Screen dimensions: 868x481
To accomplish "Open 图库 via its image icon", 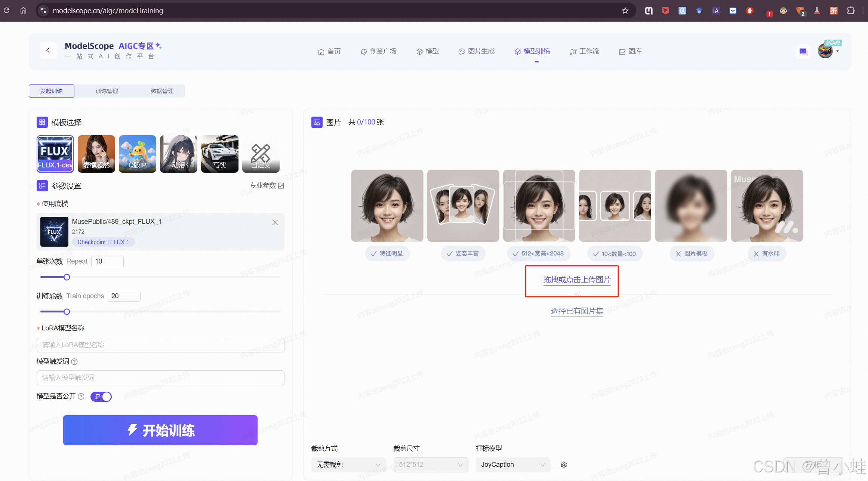I will point(621,51).
